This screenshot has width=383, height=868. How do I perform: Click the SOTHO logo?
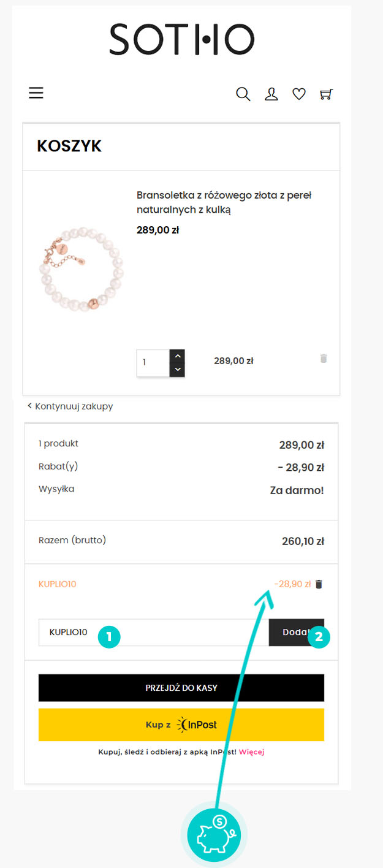(181, 39)
